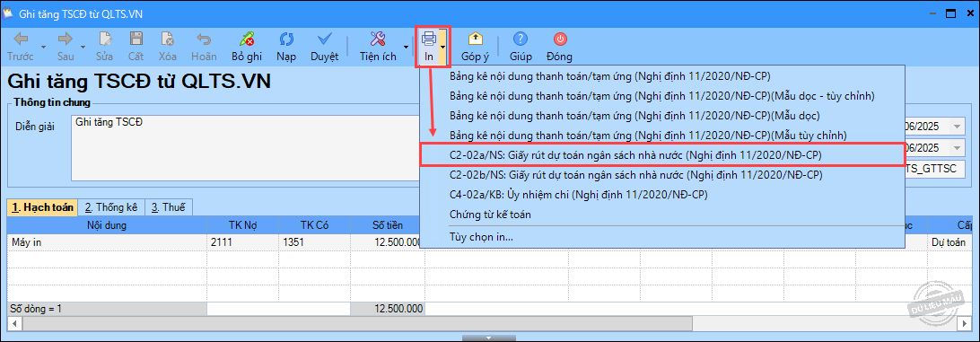Open the Tiện ích tools icon
Screen dimensions: 980x342
click(378, 39)
